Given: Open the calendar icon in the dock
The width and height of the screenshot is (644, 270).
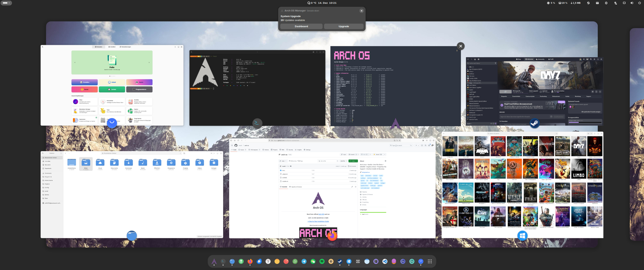Looking at the screenshot, I should pyautogui.click(x=268, y=261).
